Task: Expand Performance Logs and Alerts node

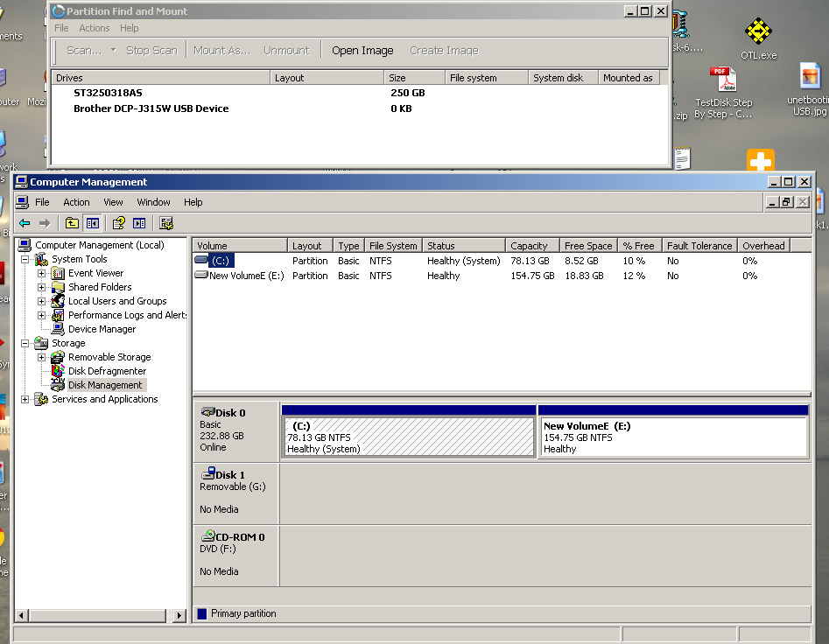Action: coord(41,315)
